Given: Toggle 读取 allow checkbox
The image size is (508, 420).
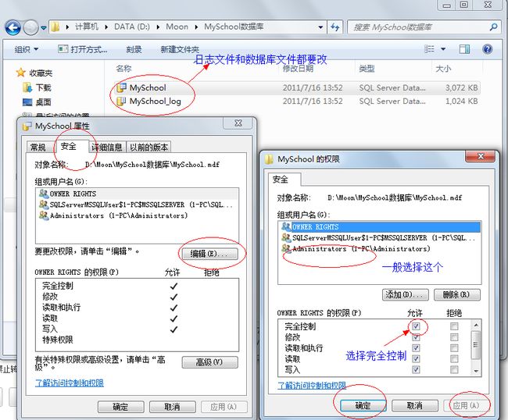Looking at the screenshot, I should click(x=416, y=358).
